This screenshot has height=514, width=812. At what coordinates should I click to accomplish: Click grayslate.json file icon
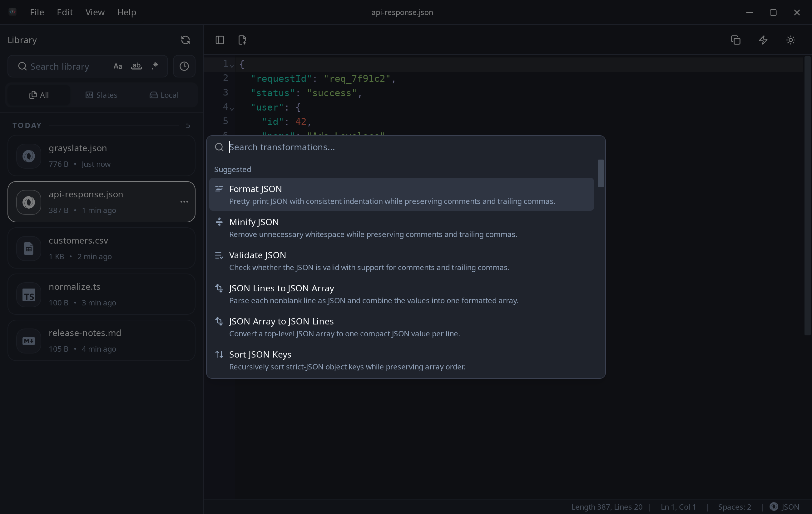pos(29,156)
